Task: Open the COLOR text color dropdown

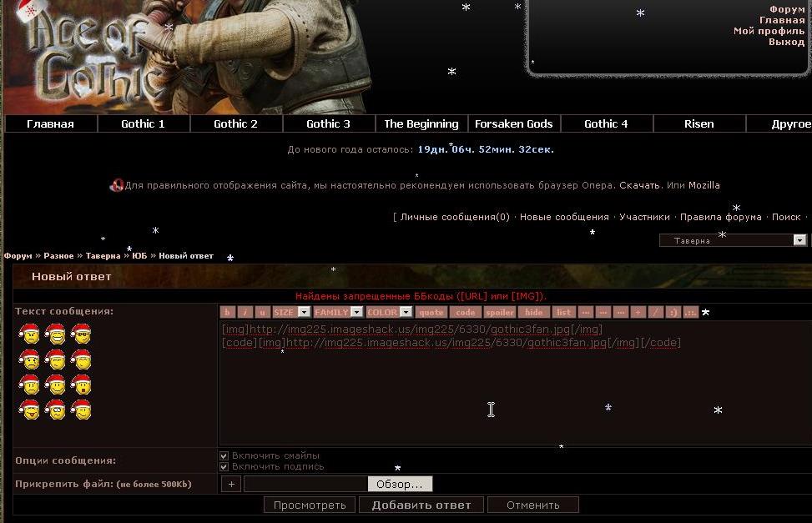Action: tap(389, 312)
